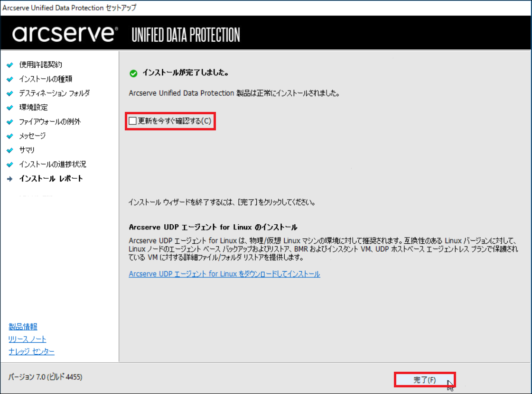This screenshot has width=532, height=394.
Task: Click the Arcserve UDP エージェント for Linux のインストール heading
Action: [x=213, y=227]
